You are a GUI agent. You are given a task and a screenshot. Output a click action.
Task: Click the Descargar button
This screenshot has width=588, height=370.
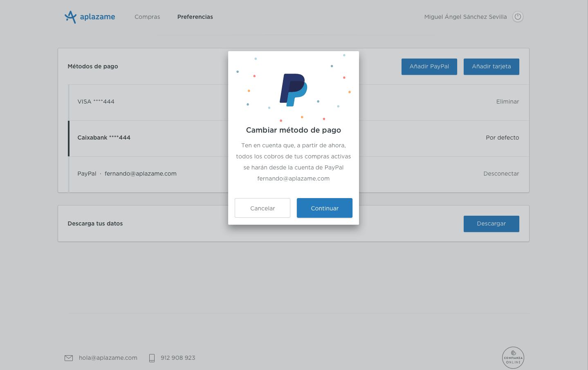491,224
